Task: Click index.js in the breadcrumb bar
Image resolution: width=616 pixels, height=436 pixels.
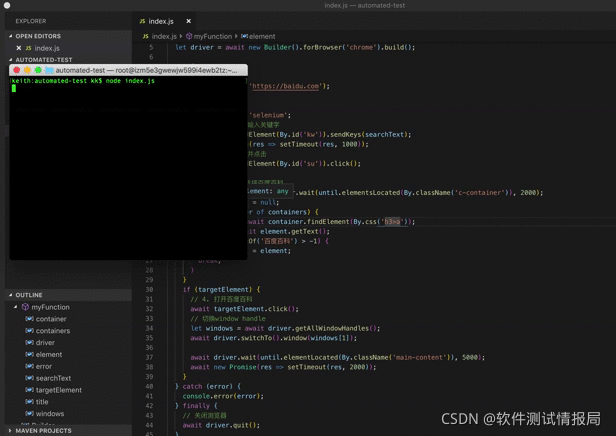Action: (x=164, y=36)
